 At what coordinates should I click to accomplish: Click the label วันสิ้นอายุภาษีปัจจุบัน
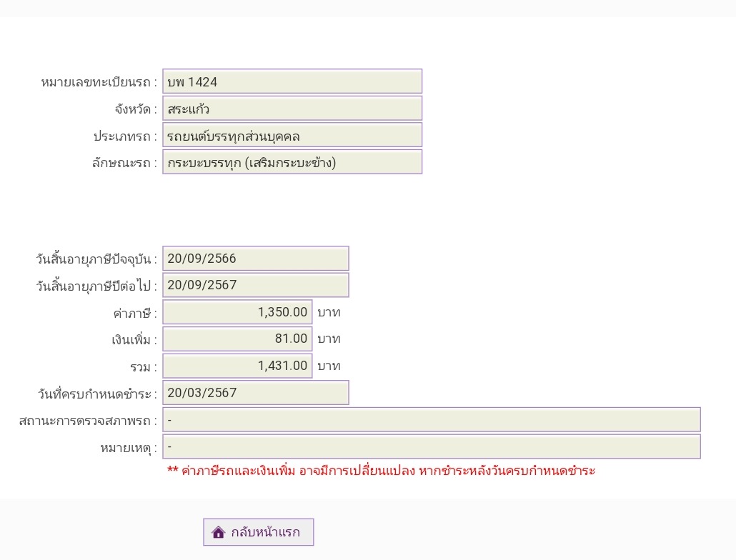pos(96,259)
